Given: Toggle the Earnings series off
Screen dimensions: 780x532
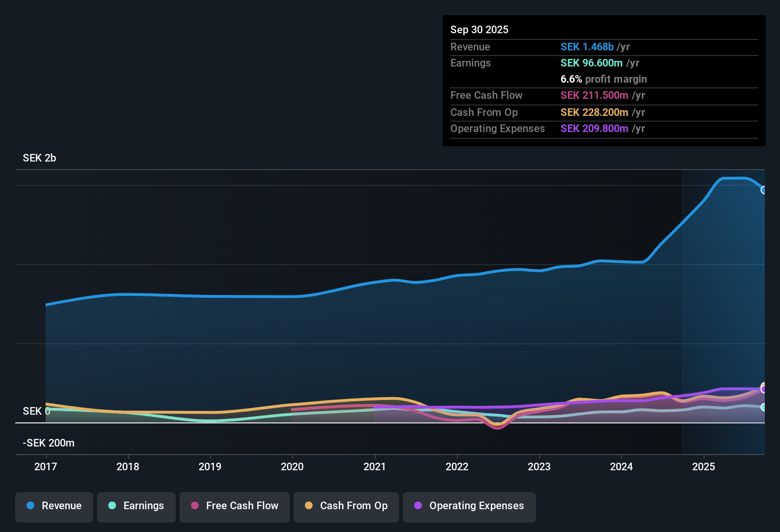Looking at the screenshot, I should (136, 506).
